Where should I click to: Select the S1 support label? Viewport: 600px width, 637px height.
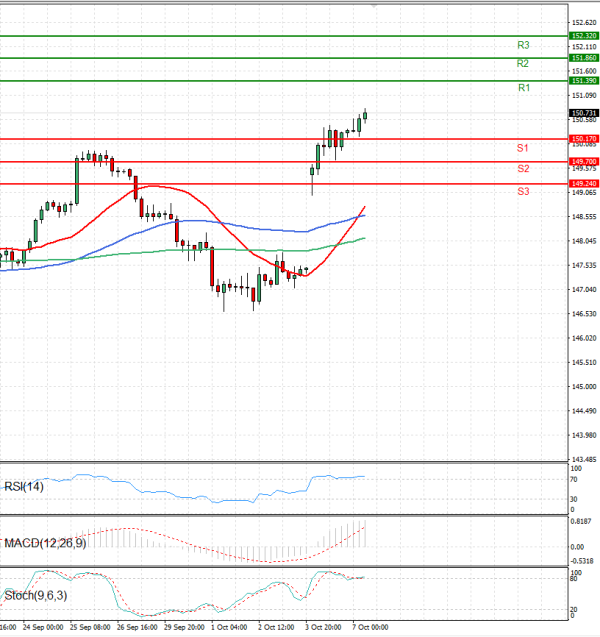[x=523, y=148]
